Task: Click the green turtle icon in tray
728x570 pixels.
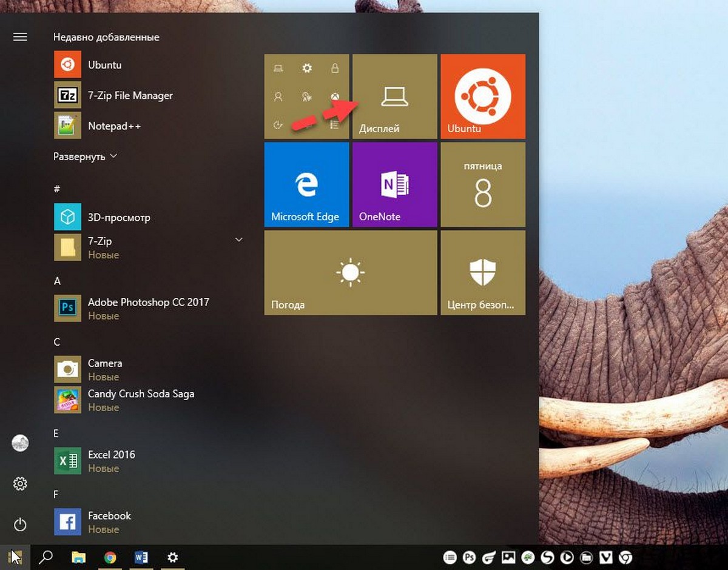Action: (528, 557)
